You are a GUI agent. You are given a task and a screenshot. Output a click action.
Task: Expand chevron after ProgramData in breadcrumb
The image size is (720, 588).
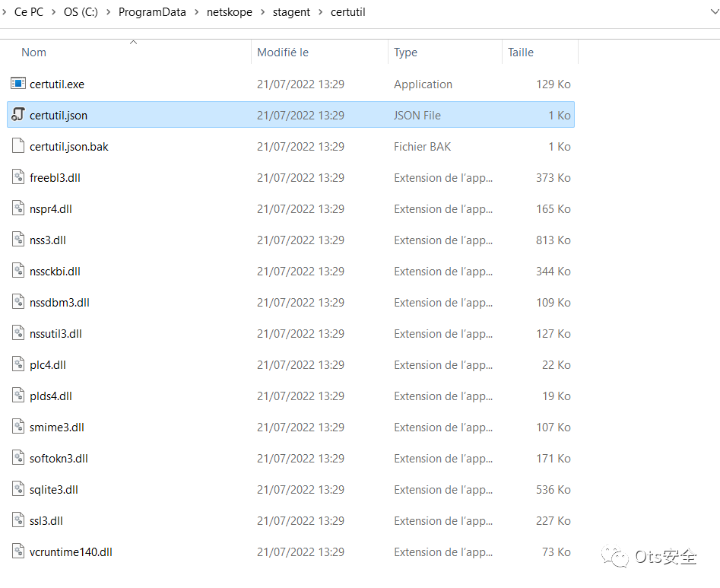point(196,12)
